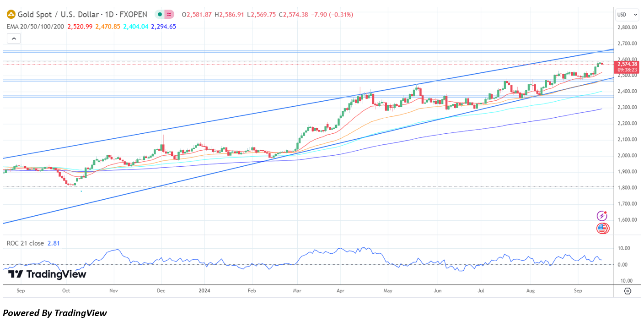Click the current price label 2,574.38
The height and width of the screenshot is (322, 644).
click(627, 65)
